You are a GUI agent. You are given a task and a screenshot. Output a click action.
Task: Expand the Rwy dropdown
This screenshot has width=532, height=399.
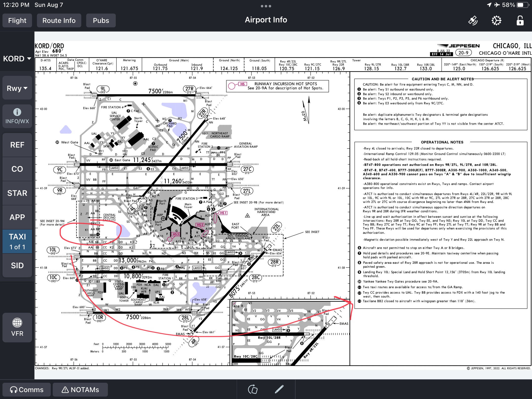[17, 88]
